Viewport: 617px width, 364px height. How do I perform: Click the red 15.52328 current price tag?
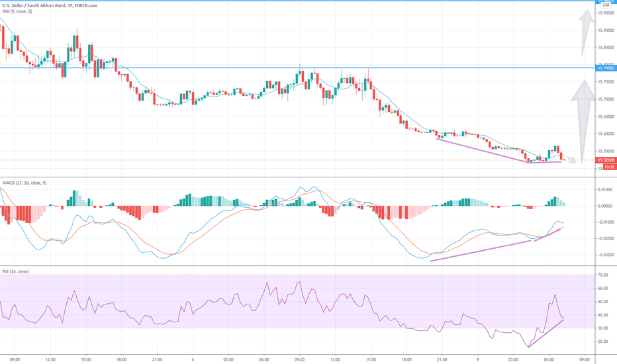tap(606, 160)
